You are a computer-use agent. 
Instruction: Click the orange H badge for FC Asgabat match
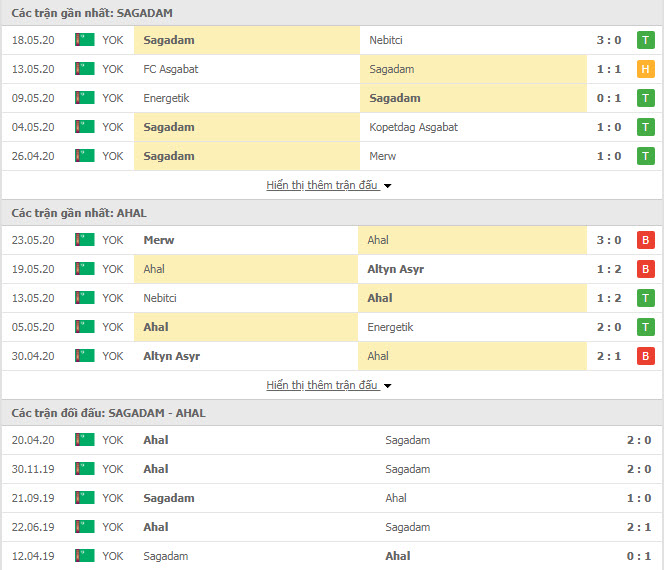(x=645, y=69)
